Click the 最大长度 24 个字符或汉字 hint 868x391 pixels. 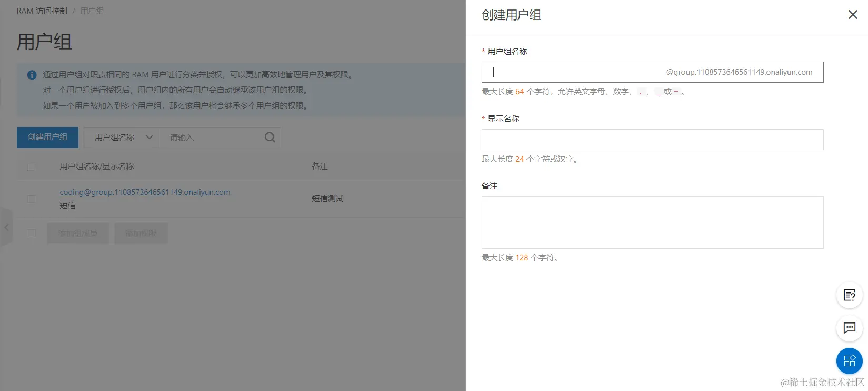click(x=531, y=159)
